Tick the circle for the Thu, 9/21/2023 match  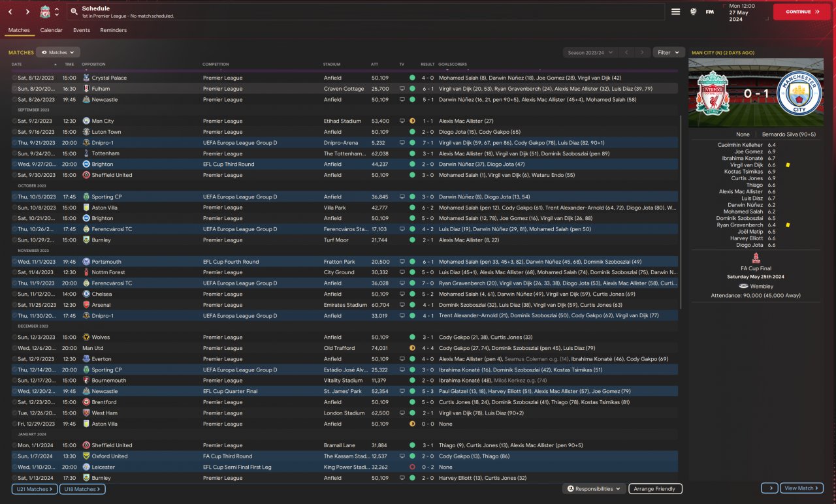pyautogui.click(x=14, y=142)
